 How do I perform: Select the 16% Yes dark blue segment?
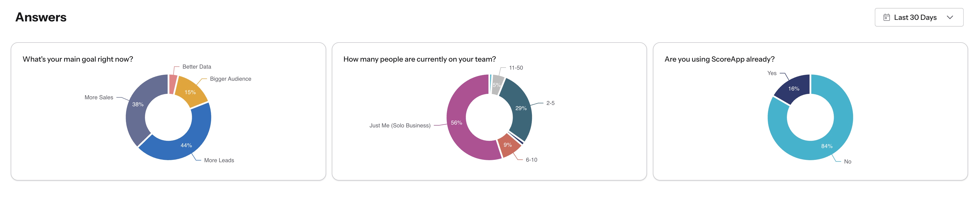794,88
